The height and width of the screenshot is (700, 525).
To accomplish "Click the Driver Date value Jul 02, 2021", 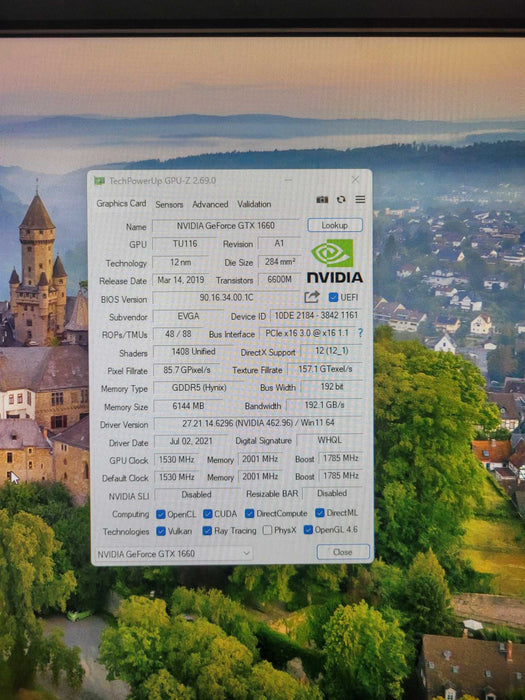I will pos(191,441).
